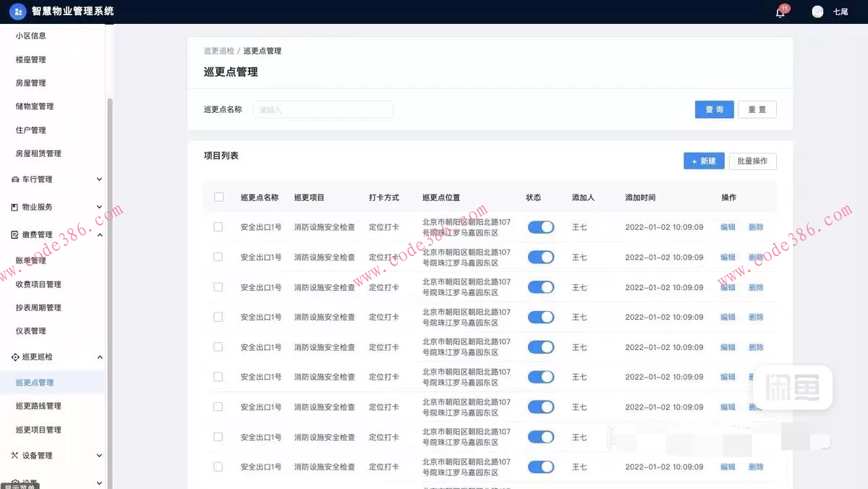This screenshot has height=489, width=868.
Task: Click the blue 新建 button
Action: pos(704,161)
